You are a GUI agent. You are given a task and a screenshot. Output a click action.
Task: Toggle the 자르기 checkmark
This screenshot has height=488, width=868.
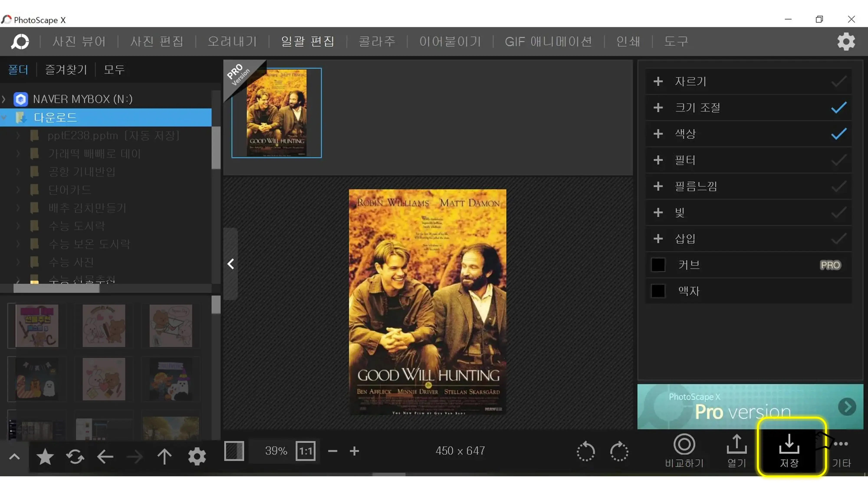(838, 82)
